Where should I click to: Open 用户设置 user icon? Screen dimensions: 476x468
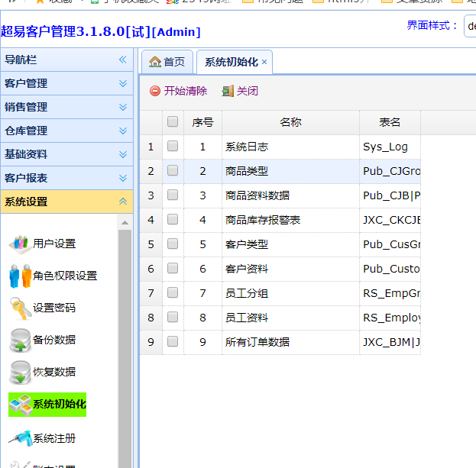coord(21,244)
